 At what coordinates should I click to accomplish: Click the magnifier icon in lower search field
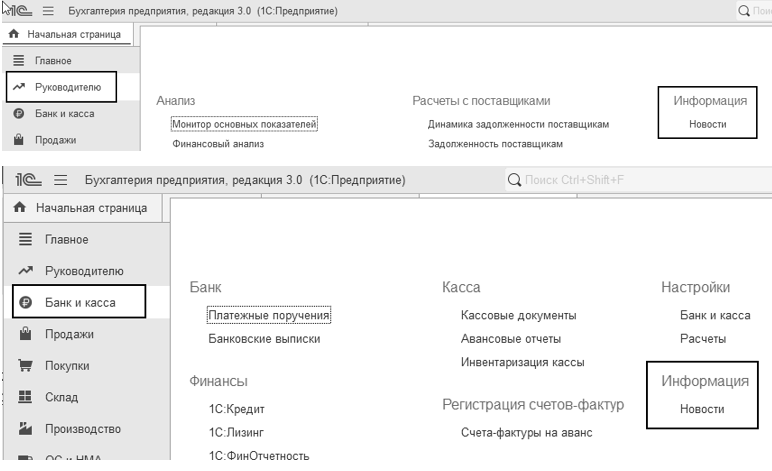point(514,180)
